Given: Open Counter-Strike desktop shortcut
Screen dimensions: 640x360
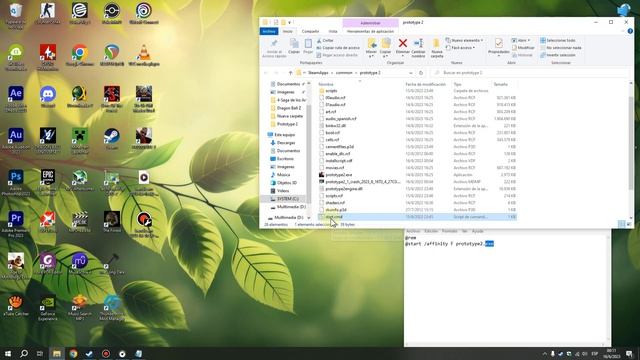Looking at the screenshot, I should 48,14.
